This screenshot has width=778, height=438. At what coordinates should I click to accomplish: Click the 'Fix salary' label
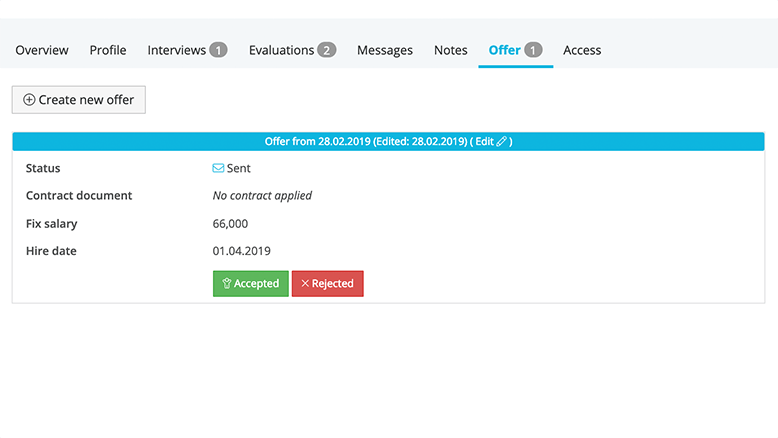tap(52, 224)
